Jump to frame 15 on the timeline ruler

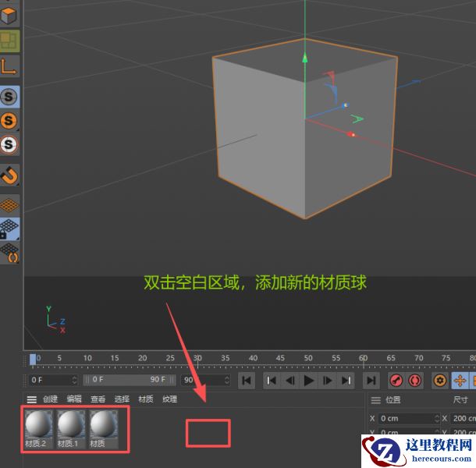[115, 359]
